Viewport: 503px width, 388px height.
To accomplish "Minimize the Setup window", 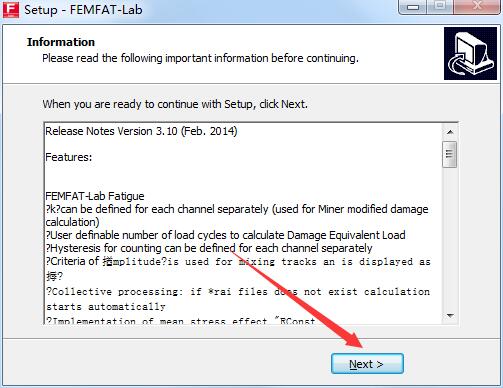I will pyautogui.click(x=413, y=7).
